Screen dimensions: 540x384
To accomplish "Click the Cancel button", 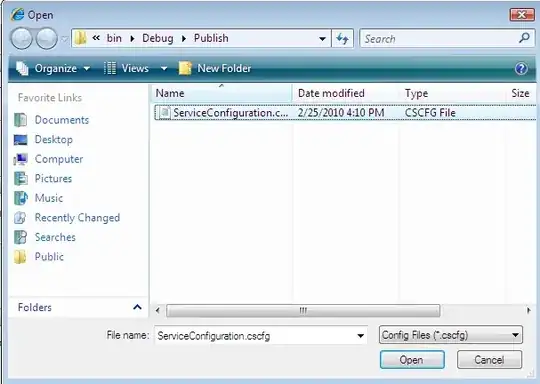I will (489, 360).
